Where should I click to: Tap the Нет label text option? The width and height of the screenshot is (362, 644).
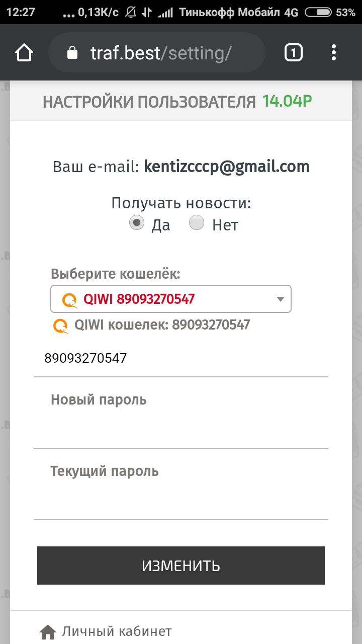pyautogui.click(x=225, y=225)
